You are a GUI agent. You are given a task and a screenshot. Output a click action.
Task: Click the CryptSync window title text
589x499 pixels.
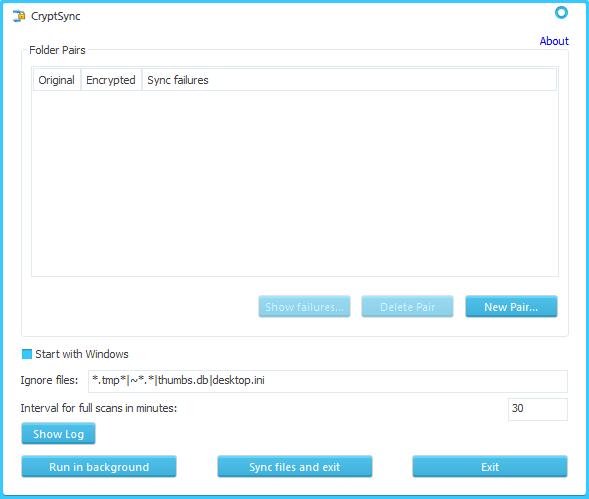(x=55, y=16)
